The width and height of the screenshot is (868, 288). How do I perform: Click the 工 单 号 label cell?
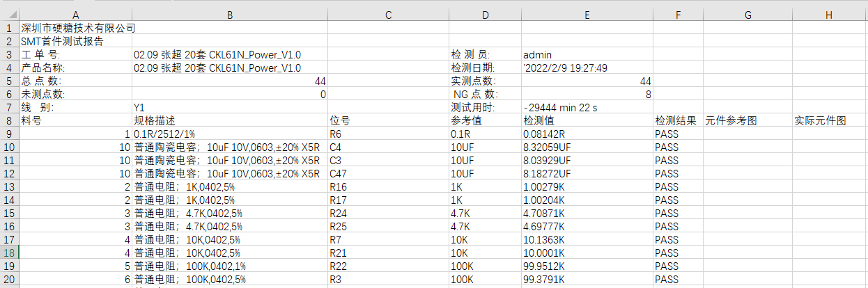pos(75,55)
